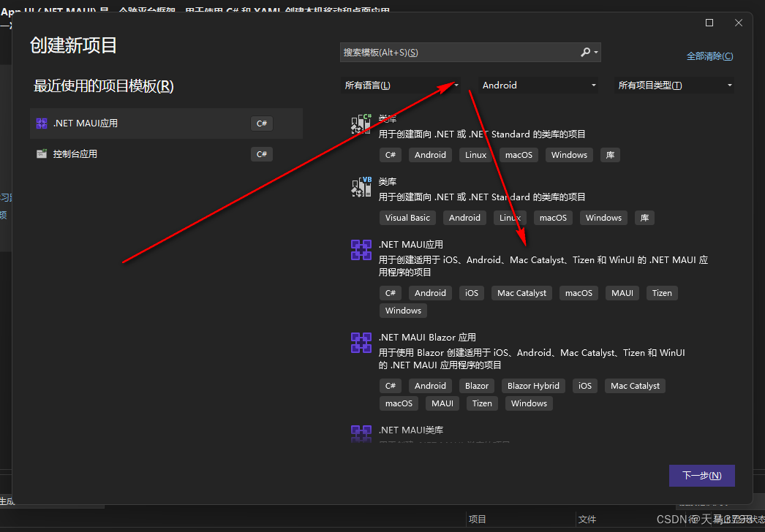Viewport: 765px width, 532px height.
Task: Click C# tag beside recent .NET MAUI应用
Action: point(262,123)
